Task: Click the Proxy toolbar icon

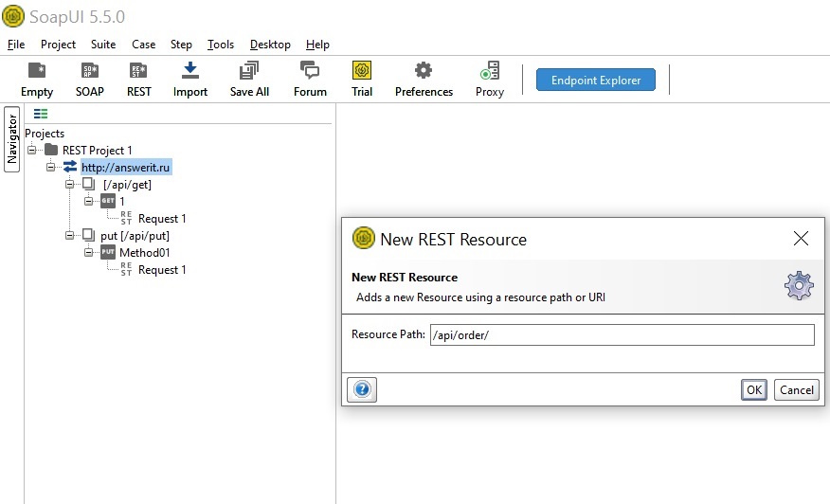Action: (x=490, y=70)
